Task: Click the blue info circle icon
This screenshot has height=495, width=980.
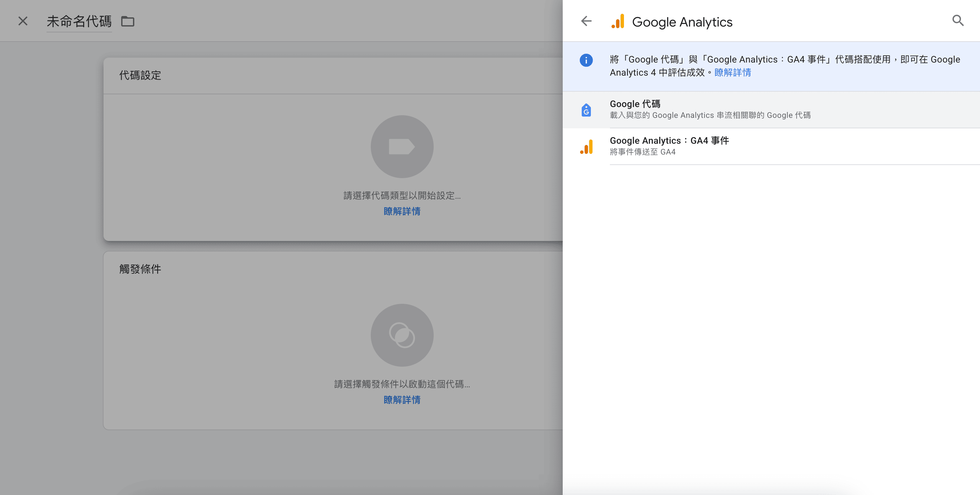Action: pos(586,60)
